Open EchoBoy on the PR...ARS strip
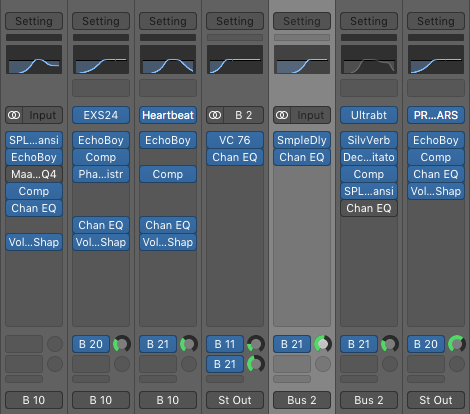Screen dimensions: 470x414 [x=436, y=140]
